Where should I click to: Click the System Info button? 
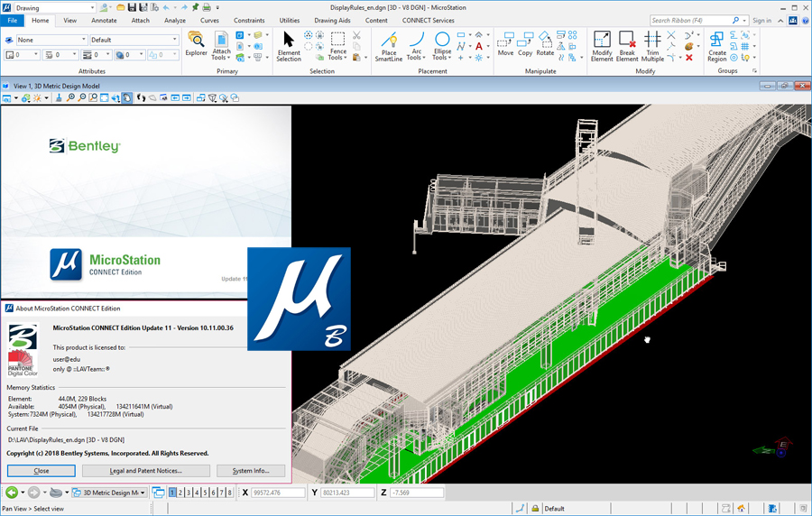(251, 471)
